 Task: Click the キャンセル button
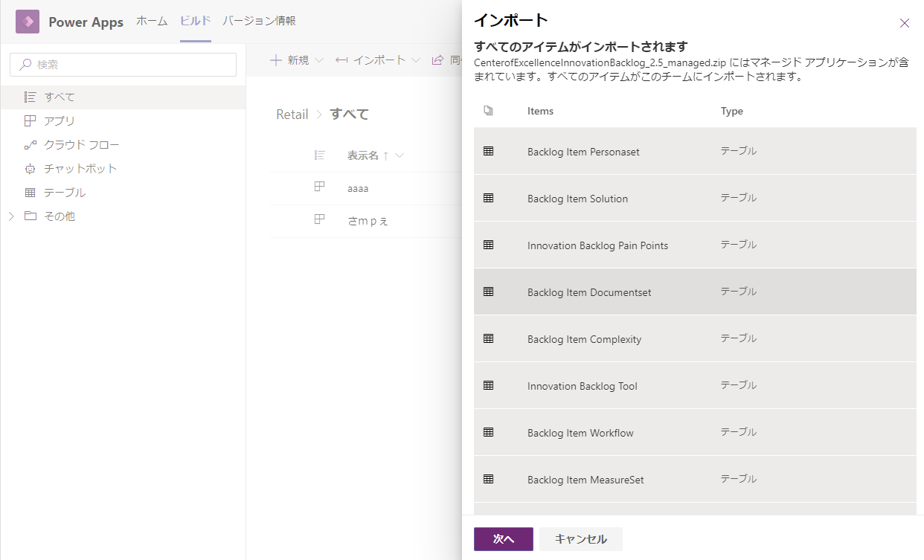coord(580,539)
